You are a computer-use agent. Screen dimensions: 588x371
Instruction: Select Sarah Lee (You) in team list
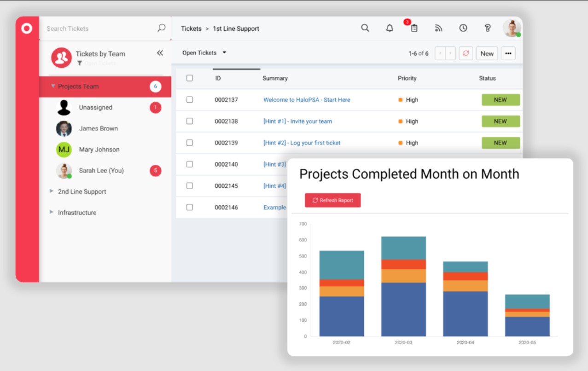(x=101, y=170)
